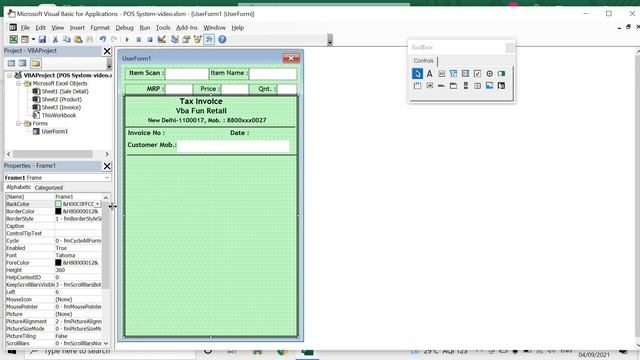Open the Insert UserForm dropdown arrow

(x=33, y=40)
